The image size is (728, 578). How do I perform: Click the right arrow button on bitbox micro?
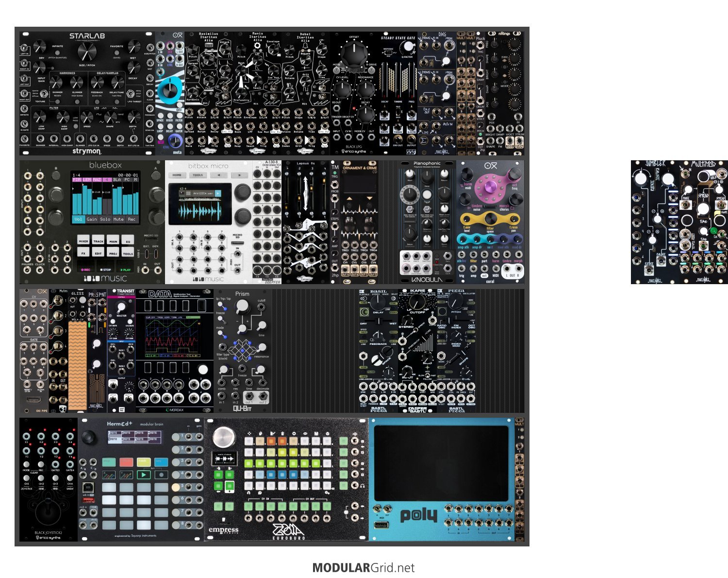(x=240, y=175)
